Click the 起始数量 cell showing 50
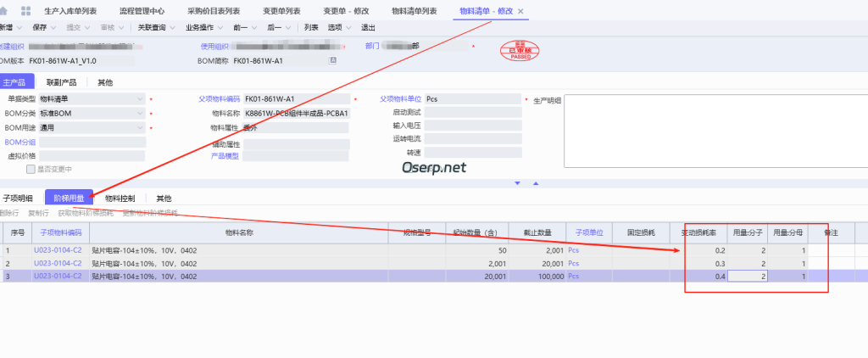868x358 pixels. tap(476, 250)
